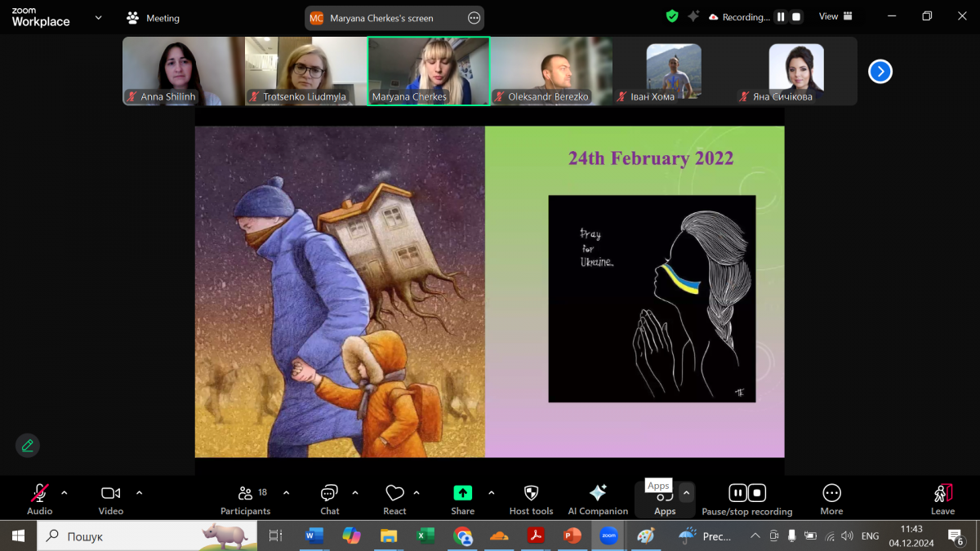Image resolution: width=980 pixels, height=551 pixels.
Task: Expand the Video options arrow
Action: [x=139, y=493]
